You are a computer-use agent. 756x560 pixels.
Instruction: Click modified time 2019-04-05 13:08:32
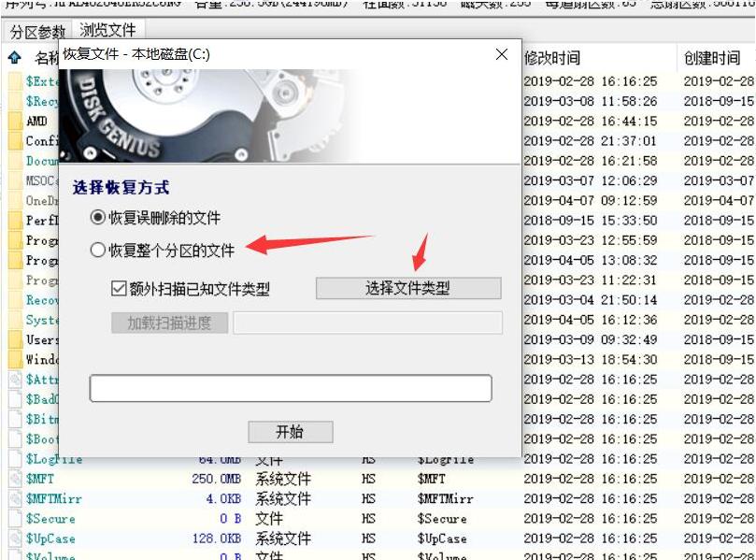tap(591, 260)
